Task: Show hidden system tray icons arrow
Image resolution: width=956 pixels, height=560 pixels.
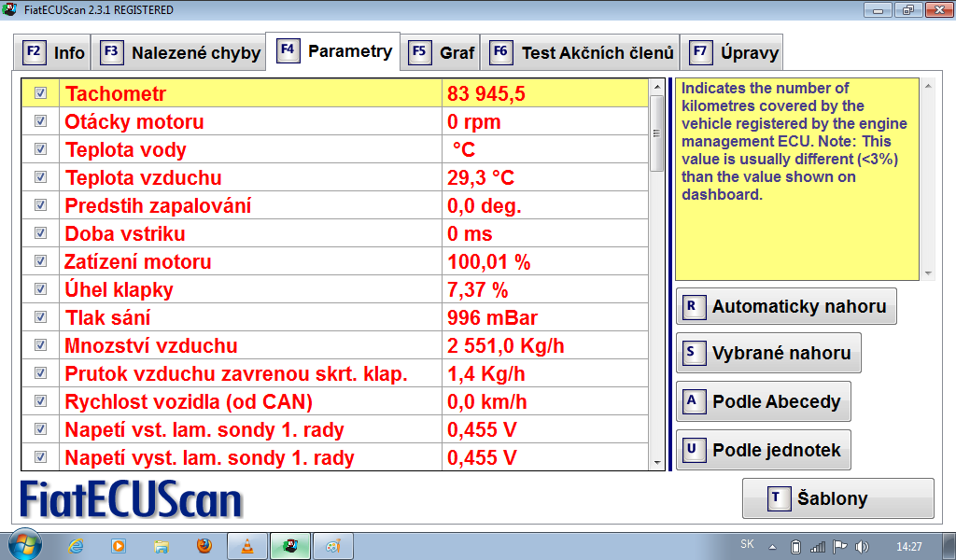Action: click(772, 546)
